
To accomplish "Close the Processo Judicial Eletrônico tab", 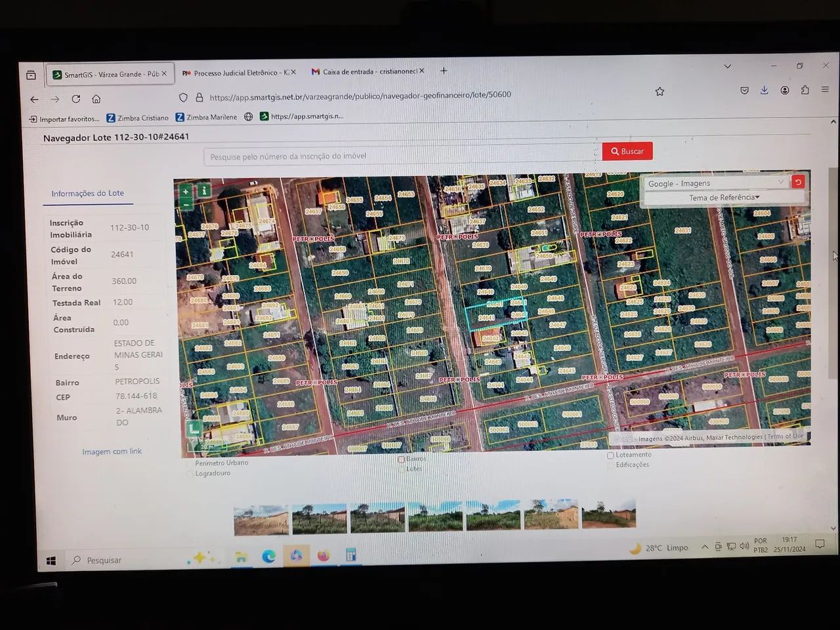I will [x=293, y=72].
